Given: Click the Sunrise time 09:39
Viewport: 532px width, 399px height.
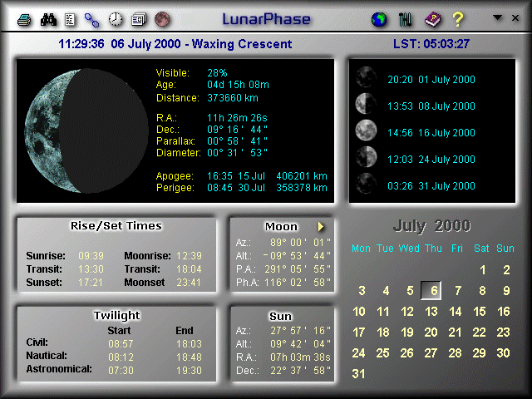Looking at the screenshot, I should [x=91, y=256].
